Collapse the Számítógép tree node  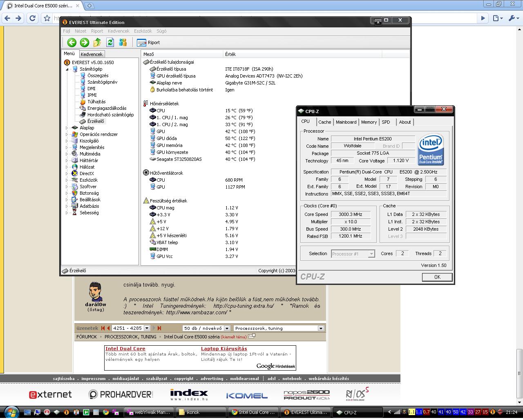point(67,69)
